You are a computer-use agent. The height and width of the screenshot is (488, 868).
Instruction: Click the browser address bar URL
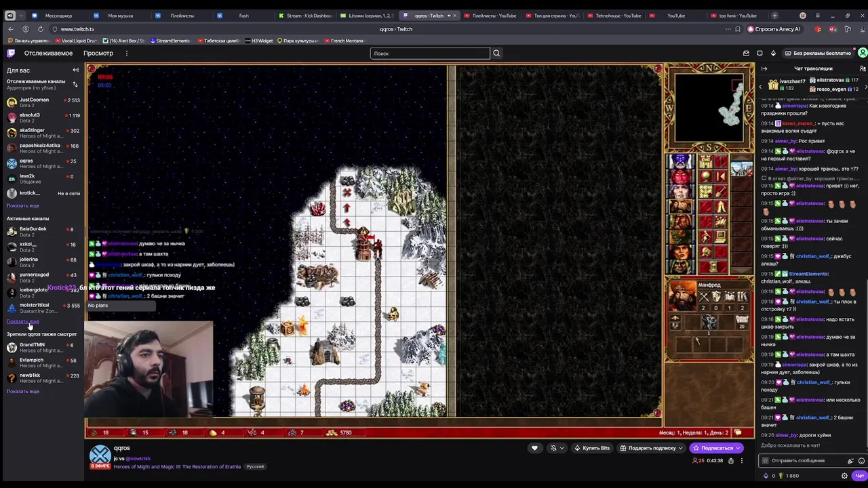77,29
